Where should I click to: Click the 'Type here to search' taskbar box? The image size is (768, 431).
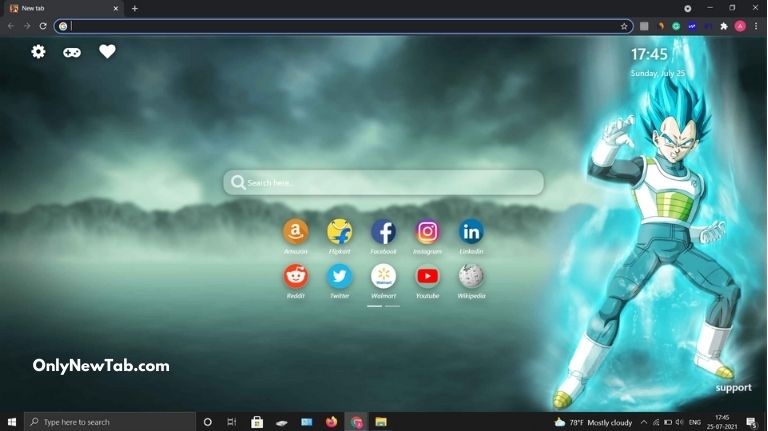(x=110, y=422)
